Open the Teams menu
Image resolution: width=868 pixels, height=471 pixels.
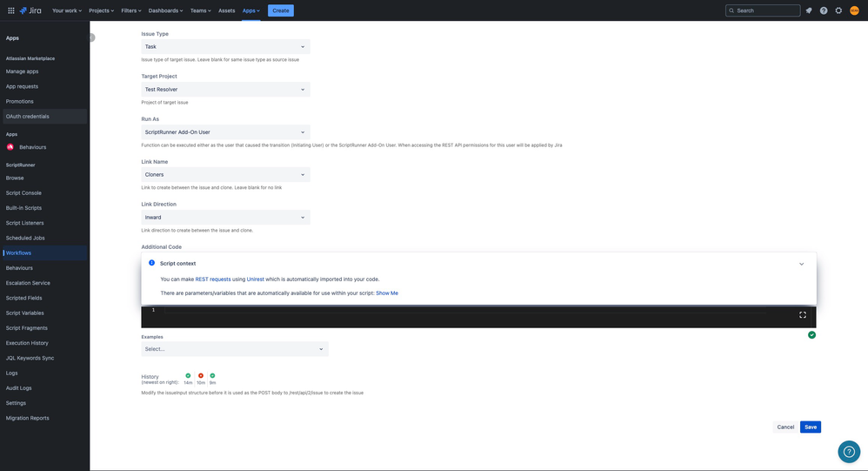pyautogui.click(x=200, y=10)
